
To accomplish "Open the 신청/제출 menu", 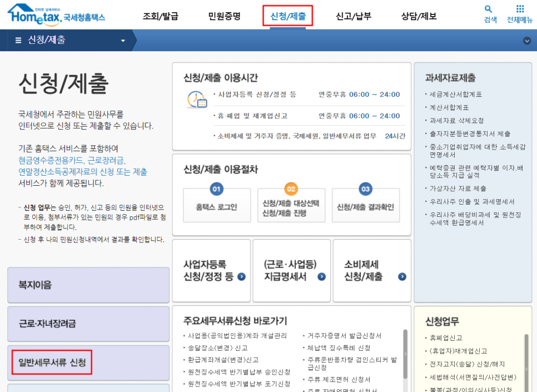I will (288, 16).
